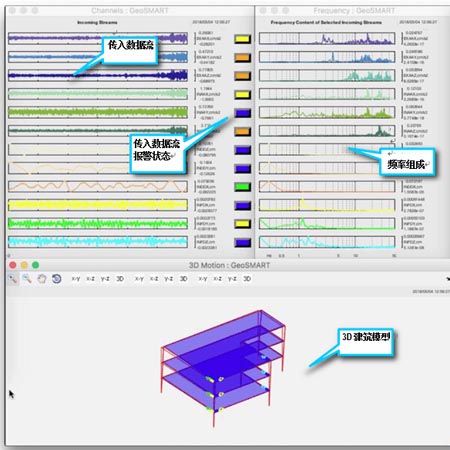This screenshot has height=450, width=450.
Task: Switch first view group to x-z
Action: point(90,279)
